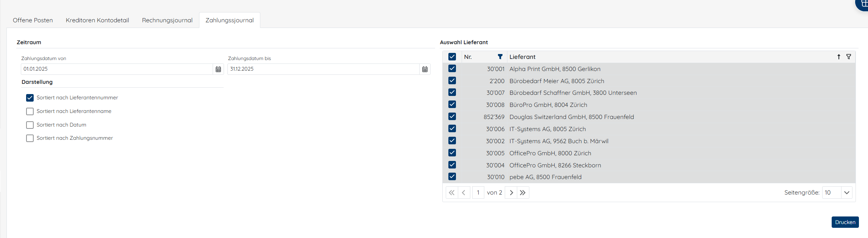Image resolution: width=868 pixels, height=238 pixels.
Task: Jump to first page of suppliers
Action: (452, 193)
